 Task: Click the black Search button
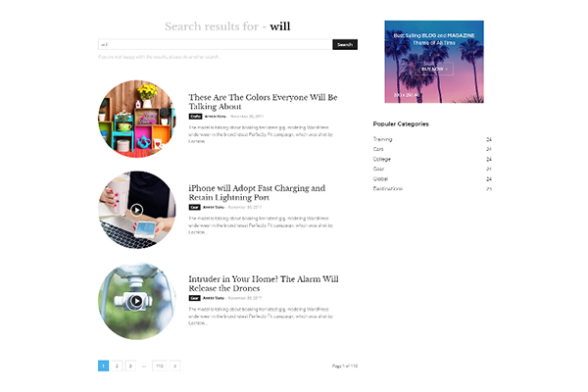345,44
